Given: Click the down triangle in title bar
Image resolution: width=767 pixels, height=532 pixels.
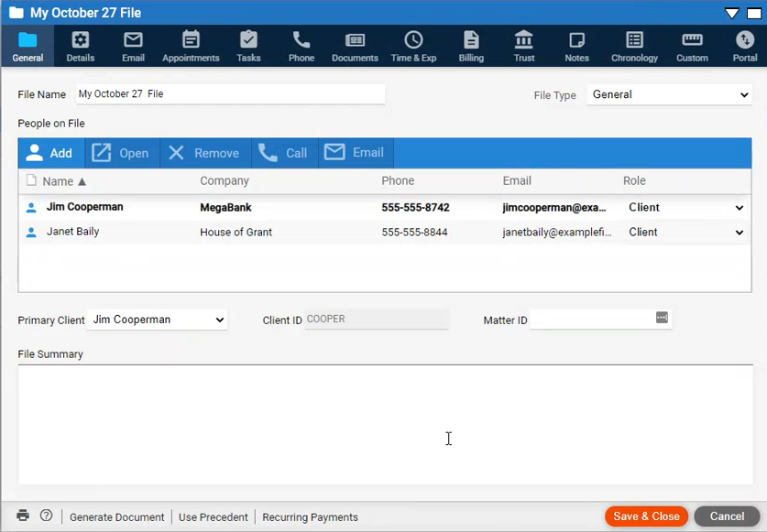Looking at the screenshot, I should (x=732, y=13).
